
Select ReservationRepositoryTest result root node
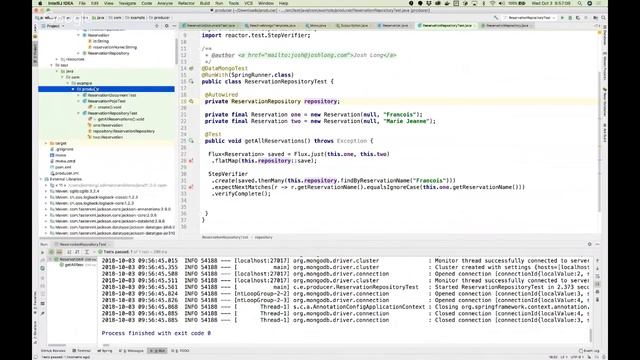coord(74,259)
